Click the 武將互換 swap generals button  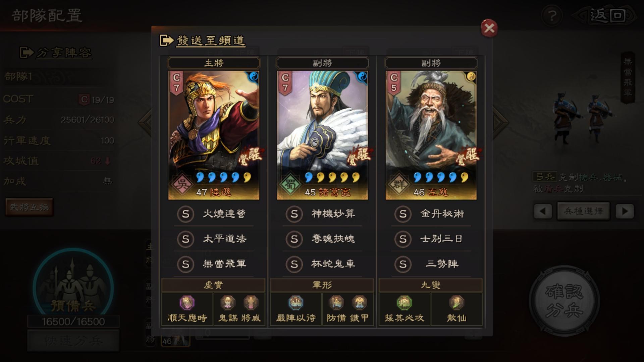[x=30, y=207]
